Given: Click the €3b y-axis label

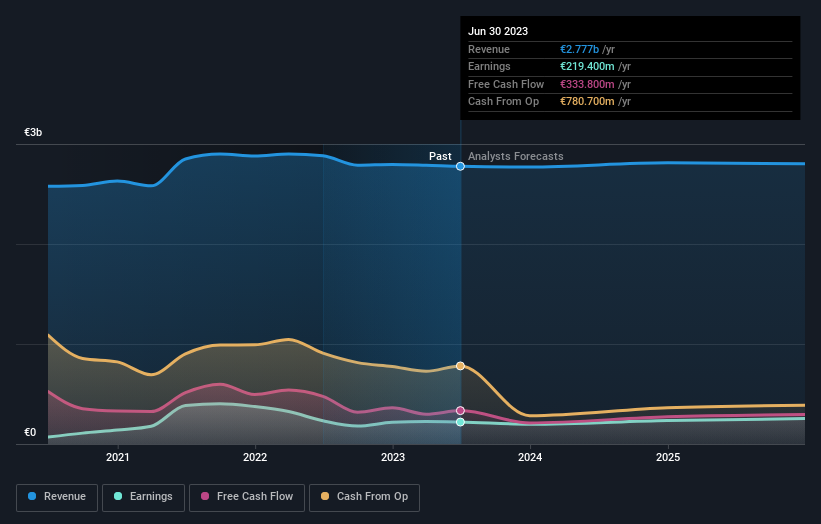Looking at the screenshot, I should pyautogui.click(x=33, y=132).
